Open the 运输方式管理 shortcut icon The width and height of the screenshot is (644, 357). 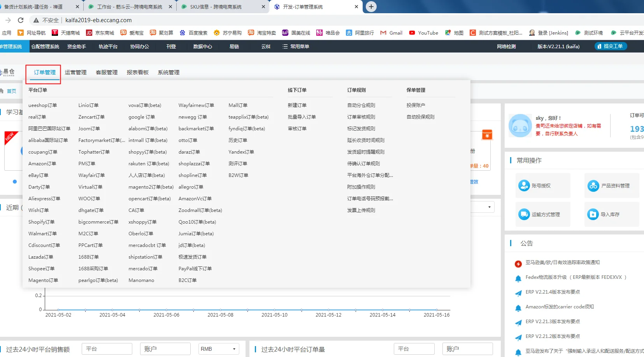524,214
